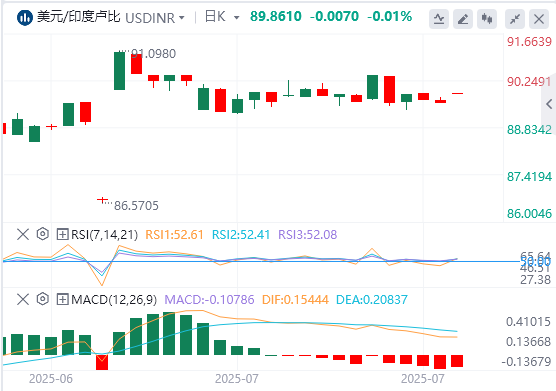Screen dimensions: 556x391
Task: Open the indicator line chart tool
Action: 439,18
